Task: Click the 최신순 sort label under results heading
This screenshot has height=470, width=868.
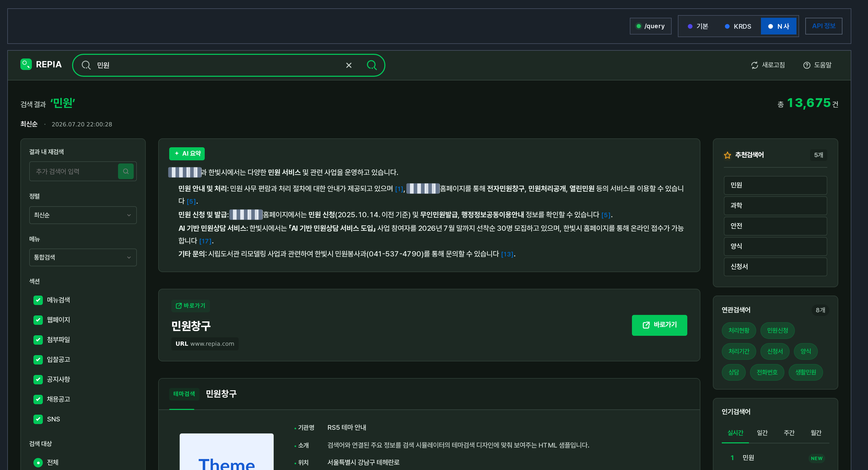Action: point(29,124)
